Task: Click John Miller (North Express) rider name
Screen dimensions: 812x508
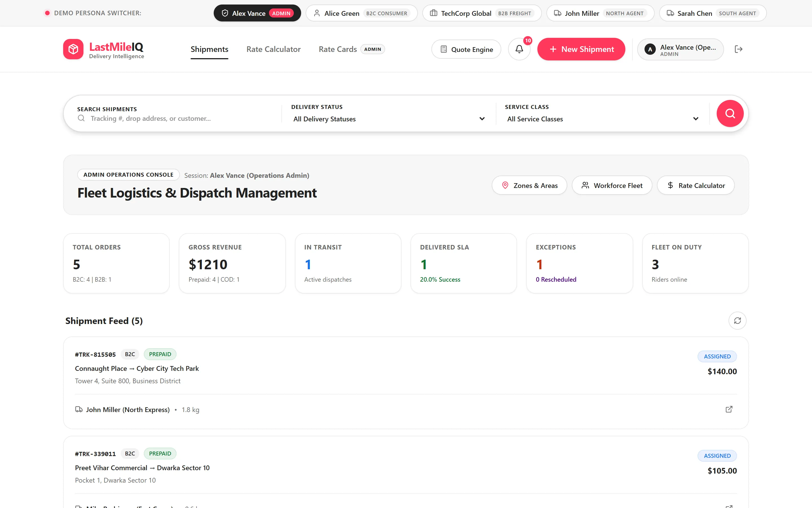Action: point(128,410)
